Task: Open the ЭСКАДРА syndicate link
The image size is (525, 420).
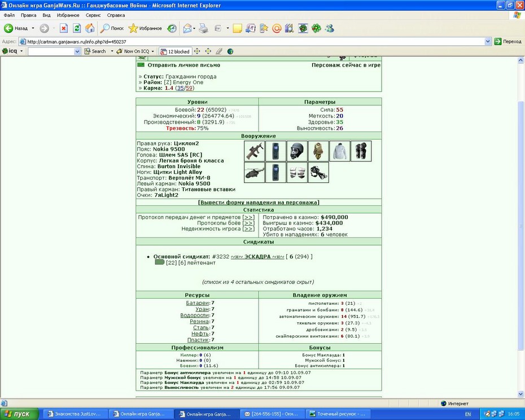Action: click(257, 256)
